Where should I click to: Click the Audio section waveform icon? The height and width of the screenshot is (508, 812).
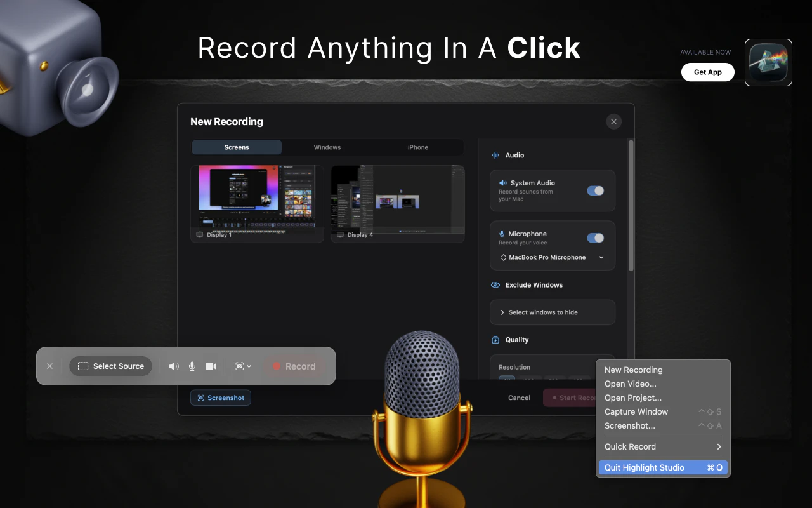click(x=495, y=155)
